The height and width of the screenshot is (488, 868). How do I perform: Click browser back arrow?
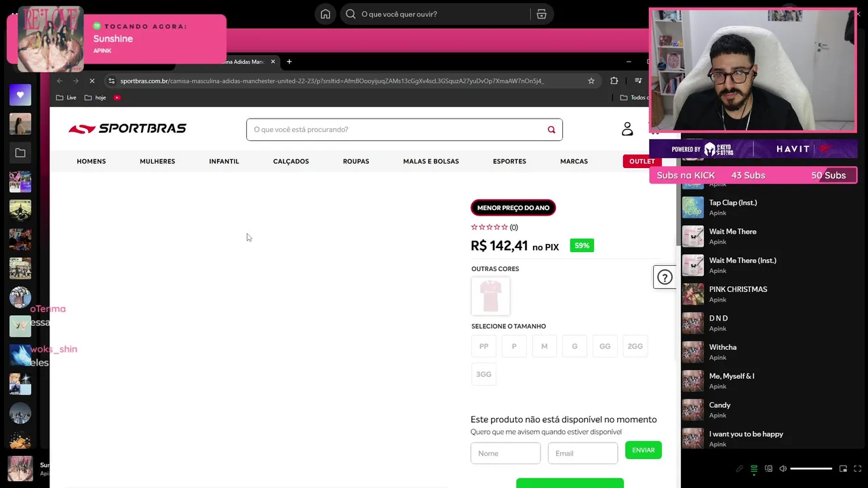(60, 81)
